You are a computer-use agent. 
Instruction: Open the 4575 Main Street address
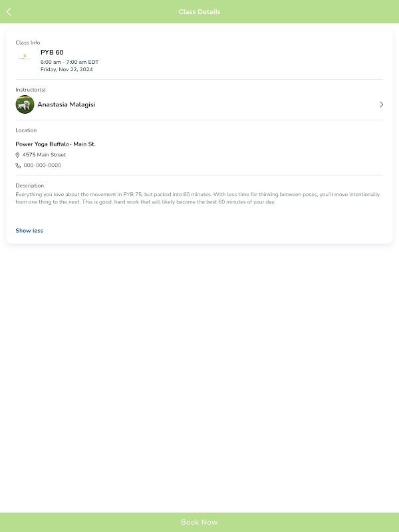(x=44, y=155)
